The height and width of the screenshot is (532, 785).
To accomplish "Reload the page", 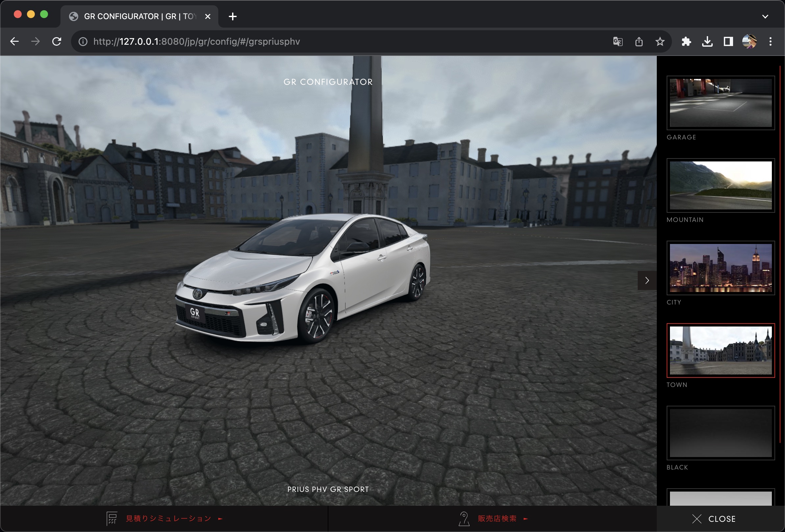I will pos(57,41).
